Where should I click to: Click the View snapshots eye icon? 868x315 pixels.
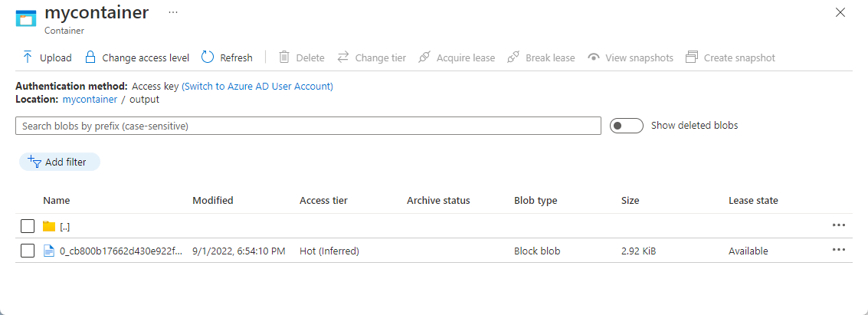coord(593,57)
